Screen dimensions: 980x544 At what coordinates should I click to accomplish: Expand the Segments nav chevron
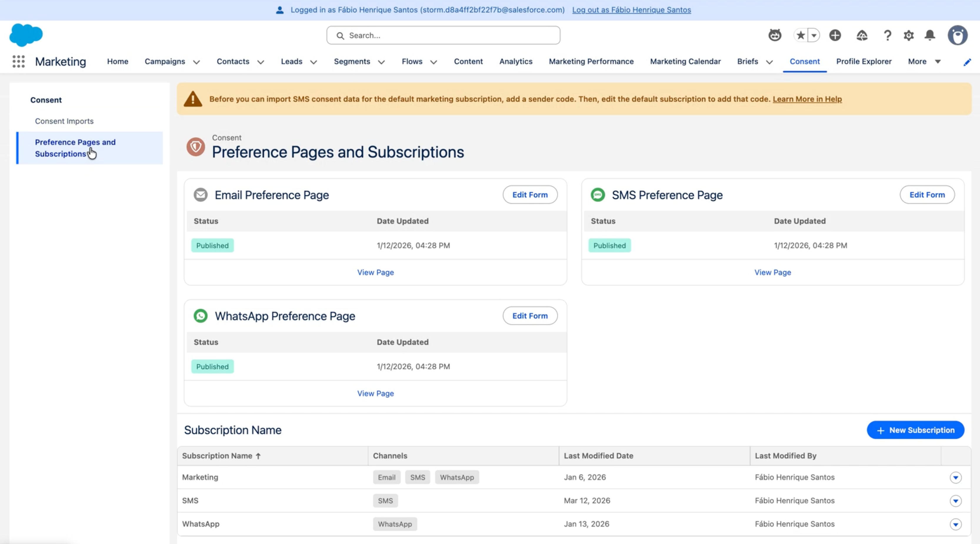click(x=381, y=62)
